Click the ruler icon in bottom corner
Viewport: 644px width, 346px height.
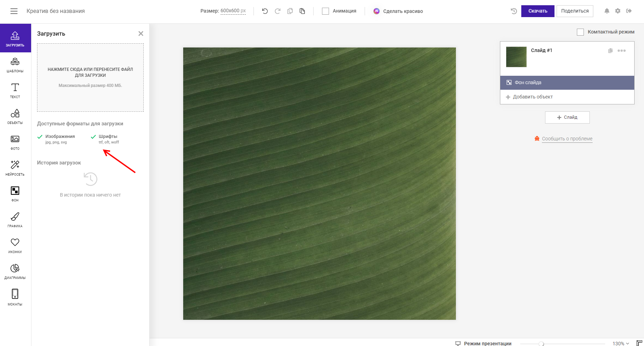tap(639, 343)
